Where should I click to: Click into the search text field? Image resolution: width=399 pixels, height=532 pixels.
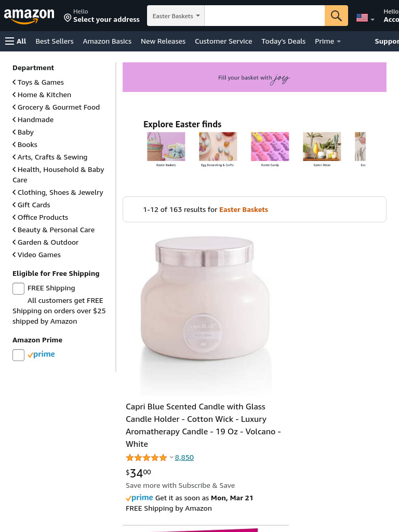(x=264, y=16)
